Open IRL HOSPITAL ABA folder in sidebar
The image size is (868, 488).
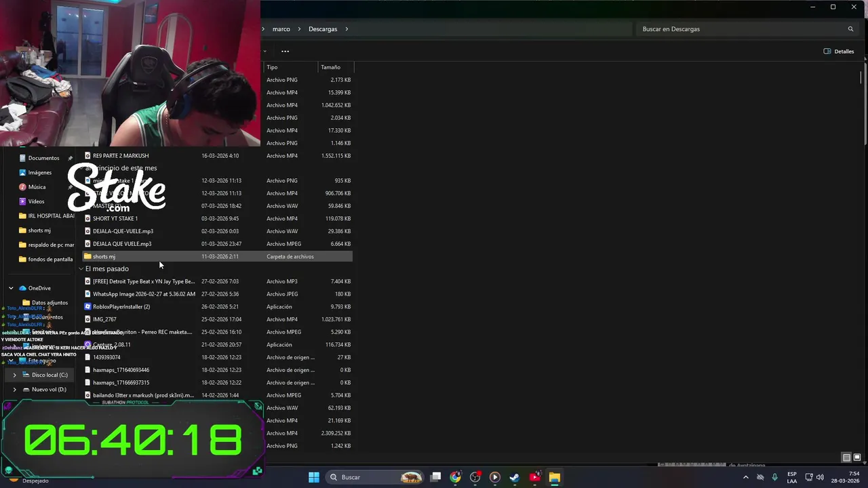pos(47,216)
